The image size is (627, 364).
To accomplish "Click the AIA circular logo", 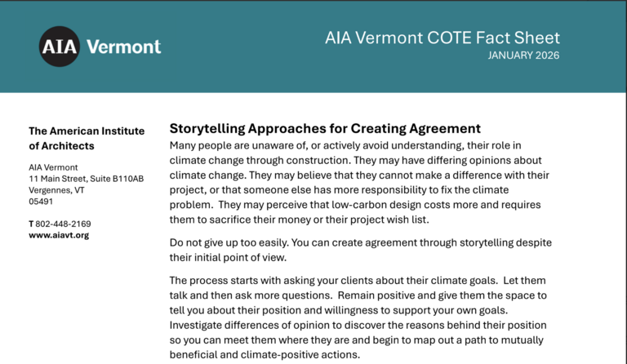I will pyautogui.click(x=60, y=47).
